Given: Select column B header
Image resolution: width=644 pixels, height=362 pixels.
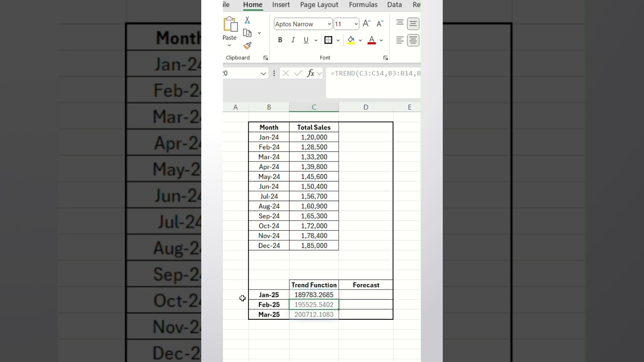Looking at the screenshot, I should pyautogui.click(x=269, y=107).
